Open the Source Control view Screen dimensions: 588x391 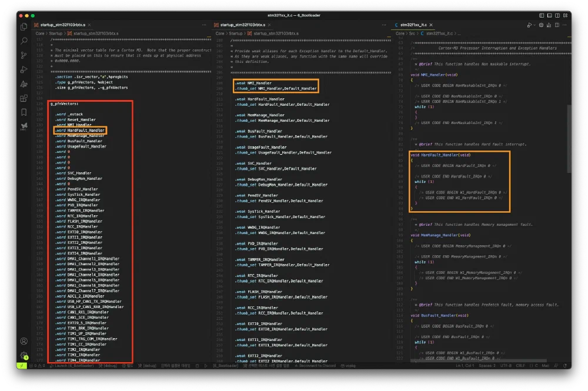(x=24, y=55)
